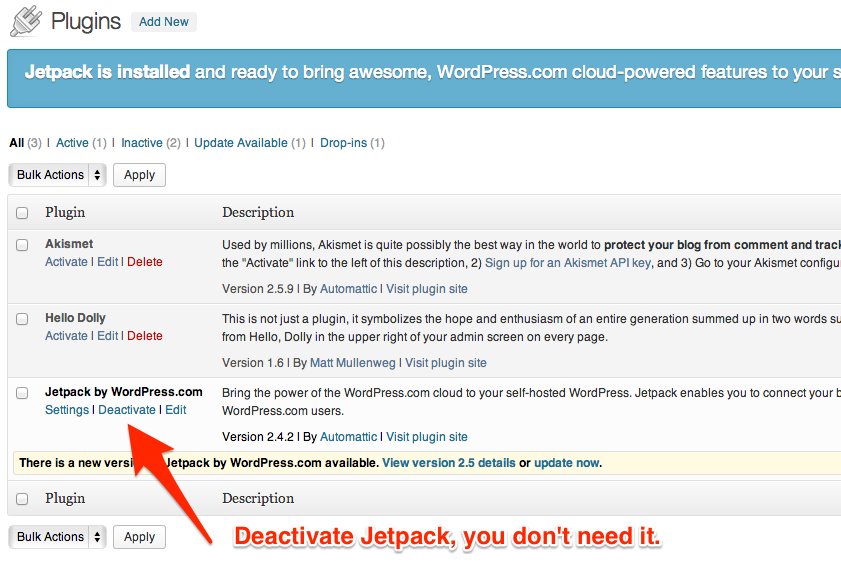Image resolution: width=841 pixels, height=575 pixels.
Task: Click update now link for Jetpack
Action: click(x=567, y=463)
